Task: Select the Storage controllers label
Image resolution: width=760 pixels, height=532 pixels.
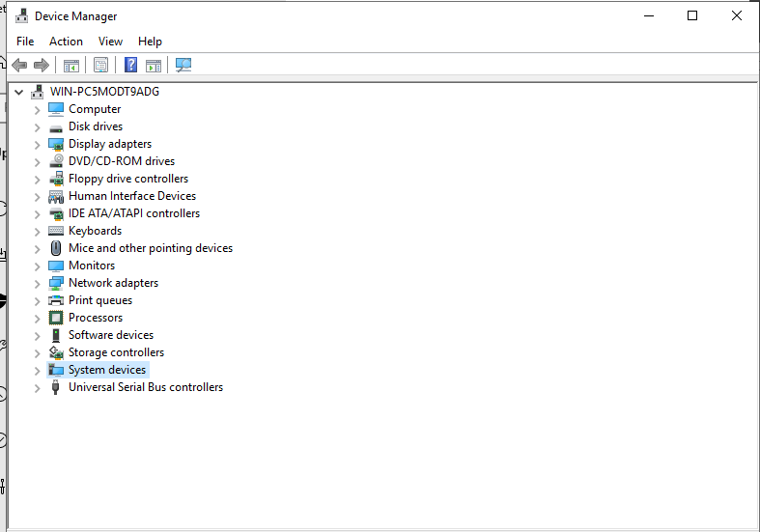Action: [116, 352]
